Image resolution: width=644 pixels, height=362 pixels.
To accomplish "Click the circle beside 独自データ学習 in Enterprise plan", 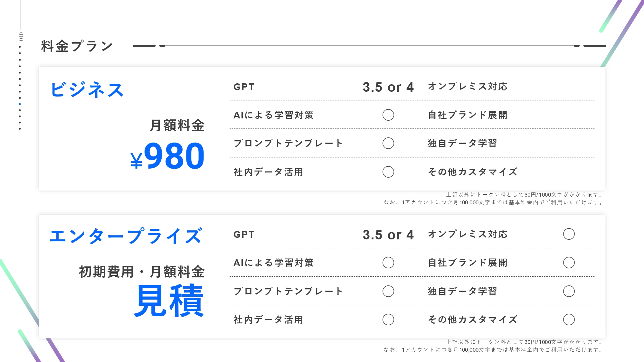I will (x=569, y=291).
